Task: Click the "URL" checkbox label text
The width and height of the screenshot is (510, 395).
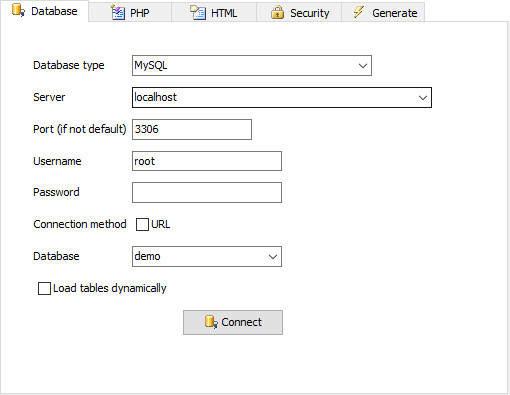Action: (x=161, y=224)
